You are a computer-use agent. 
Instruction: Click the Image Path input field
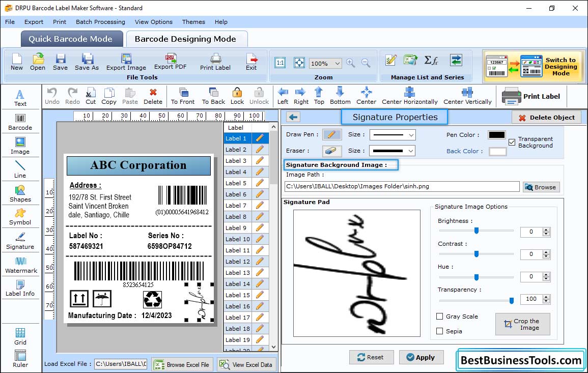[402, 186]
